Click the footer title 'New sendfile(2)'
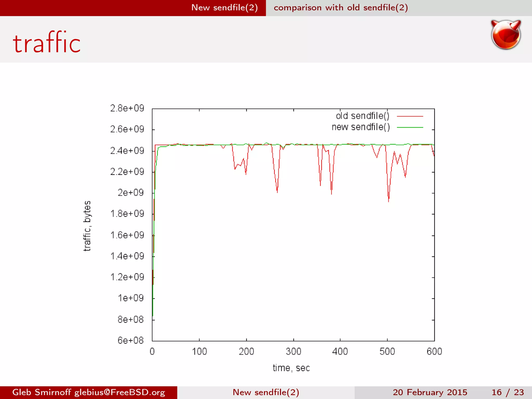This screenshot has height=399, width=532. (x=266, y=392)
